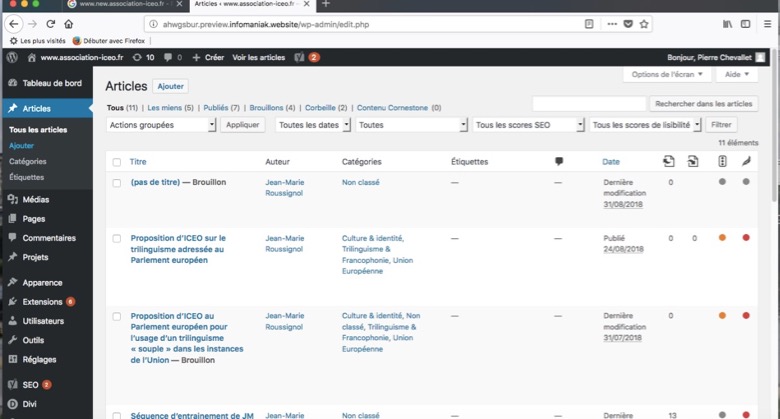Open comments bubble in admin bar

[x=173, y=57]
